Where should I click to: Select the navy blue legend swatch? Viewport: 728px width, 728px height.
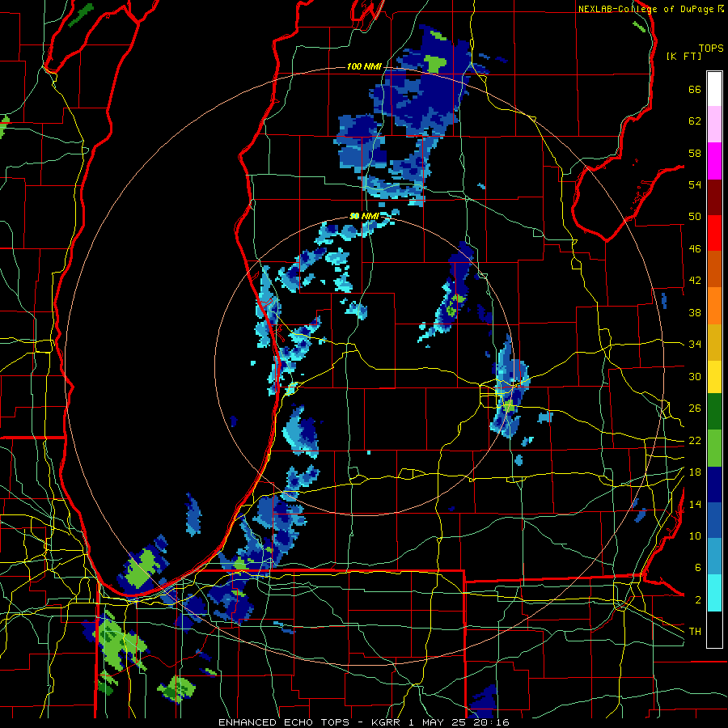point(714,485)
